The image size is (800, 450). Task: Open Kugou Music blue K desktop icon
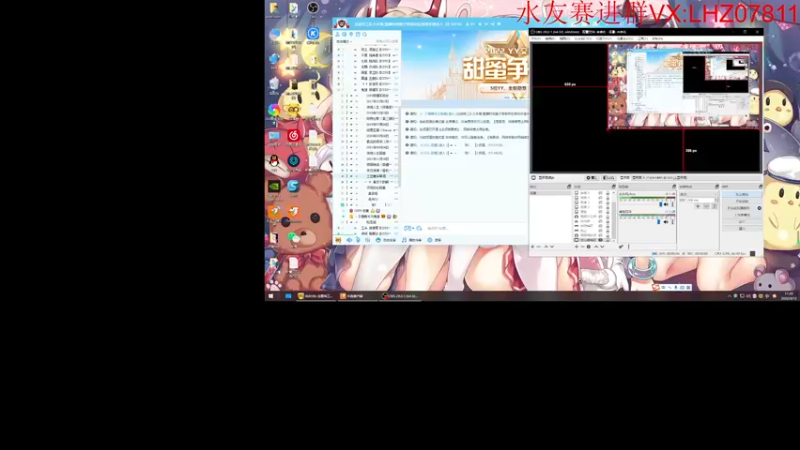tap(313, 34)
